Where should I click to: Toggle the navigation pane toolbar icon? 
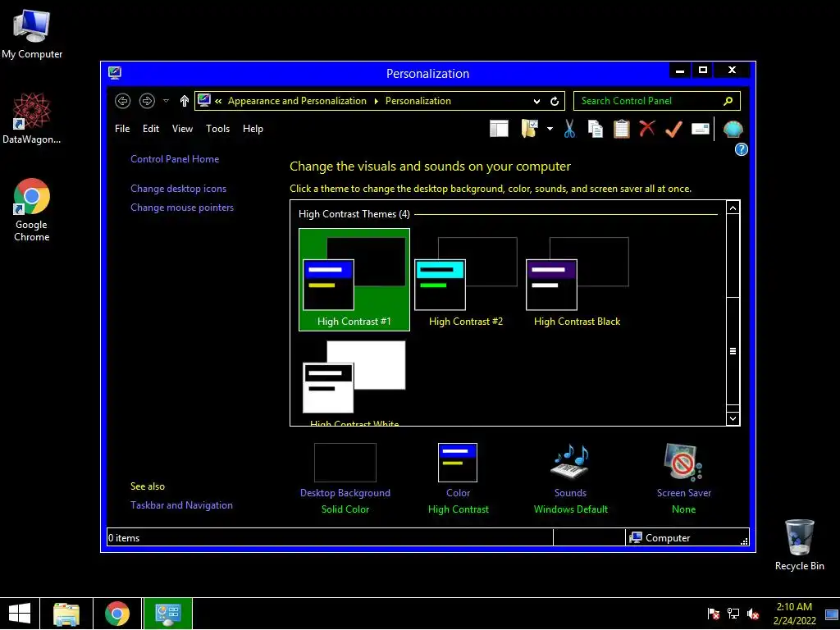pyautogui.click(x=499, y=129)
